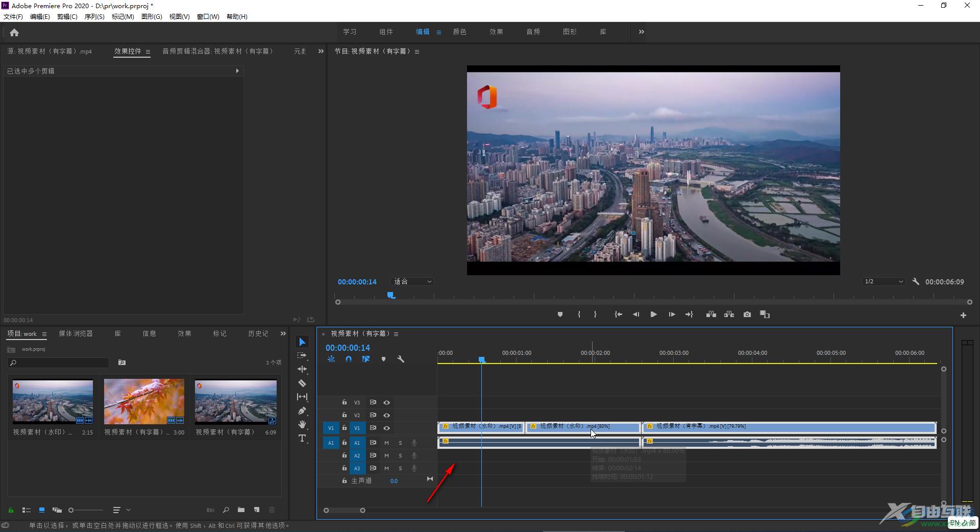
Task: Toggle V2 track output eye
Action: (x=387, y=415)
